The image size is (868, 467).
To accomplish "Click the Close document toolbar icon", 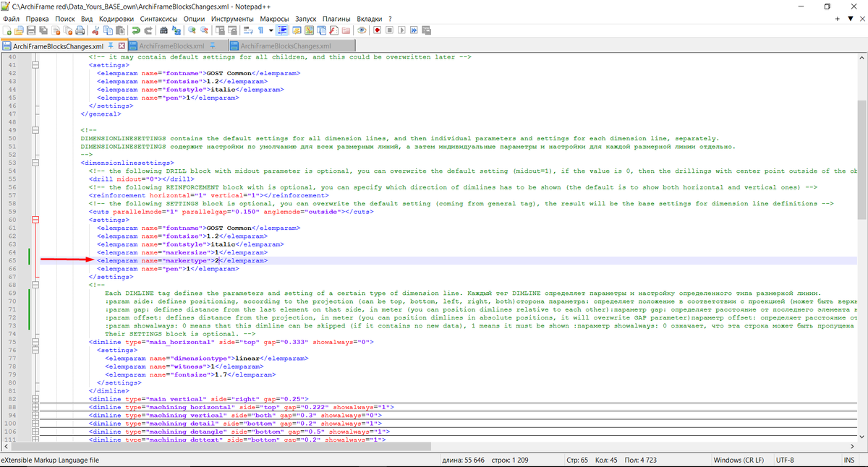I will 56,30.
